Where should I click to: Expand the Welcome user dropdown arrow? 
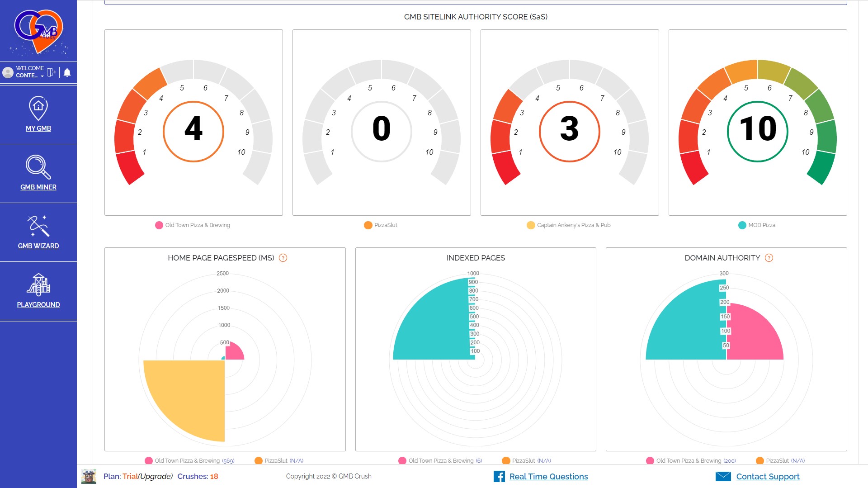[42, 76]
